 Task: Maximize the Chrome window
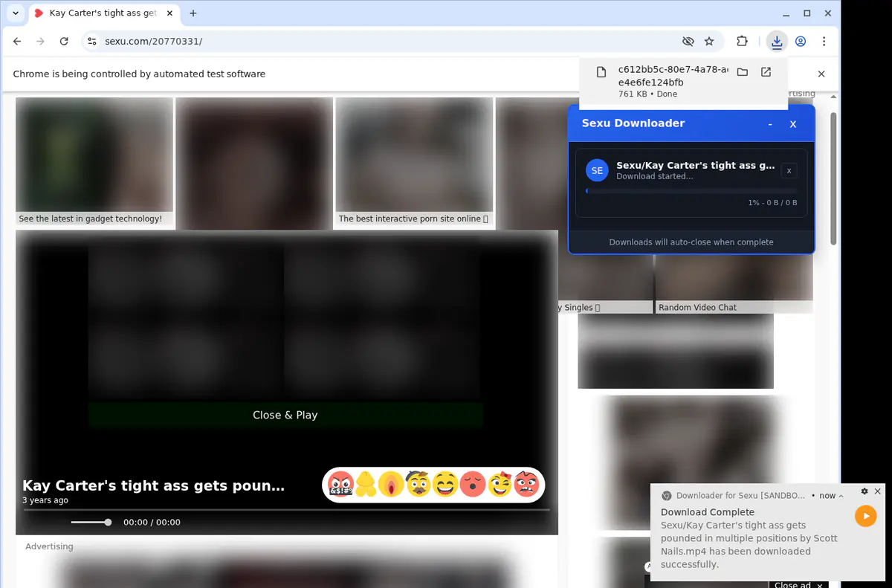click(807, 13)
